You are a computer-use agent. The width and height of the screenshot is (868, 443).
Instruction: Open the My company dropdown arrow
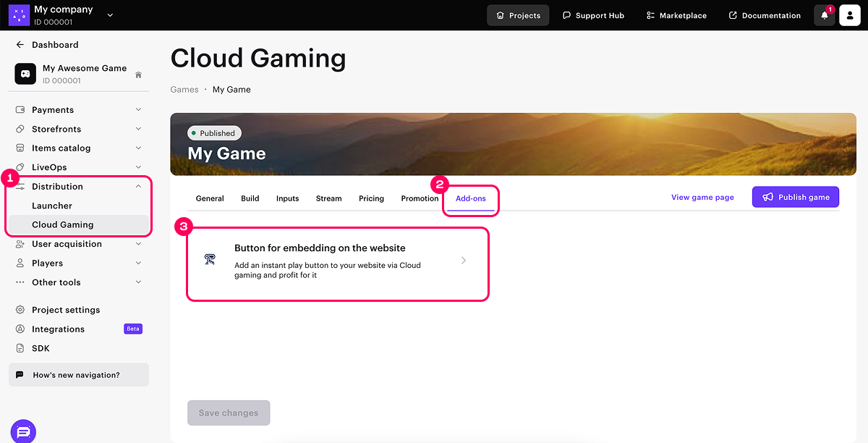tap(110, 15)
